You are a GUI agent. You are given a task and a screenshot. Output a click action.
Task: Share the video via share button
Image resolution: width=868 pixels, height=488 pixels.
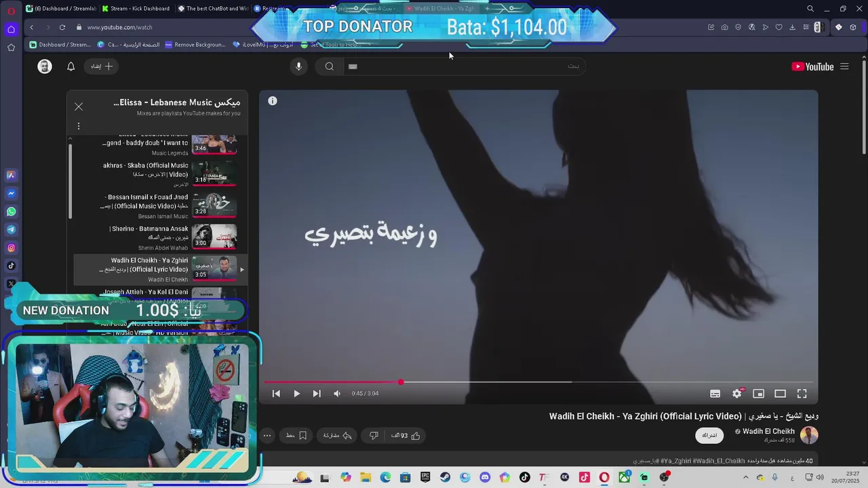[337, 435]
